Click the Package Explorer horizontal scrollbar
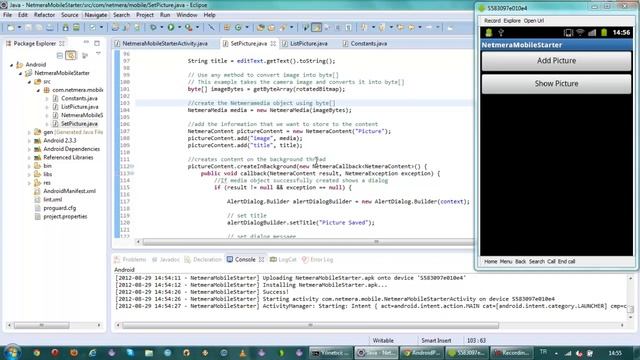Screen dimensions: 640x360 point(42,325)
